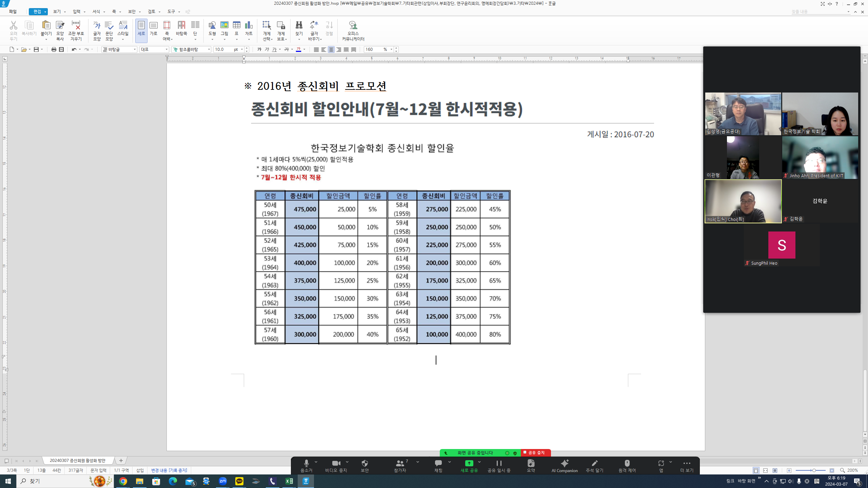Viewport: 868px width, 488px height.
Task: Open the 검토 menu
Action: pos(152,12)
